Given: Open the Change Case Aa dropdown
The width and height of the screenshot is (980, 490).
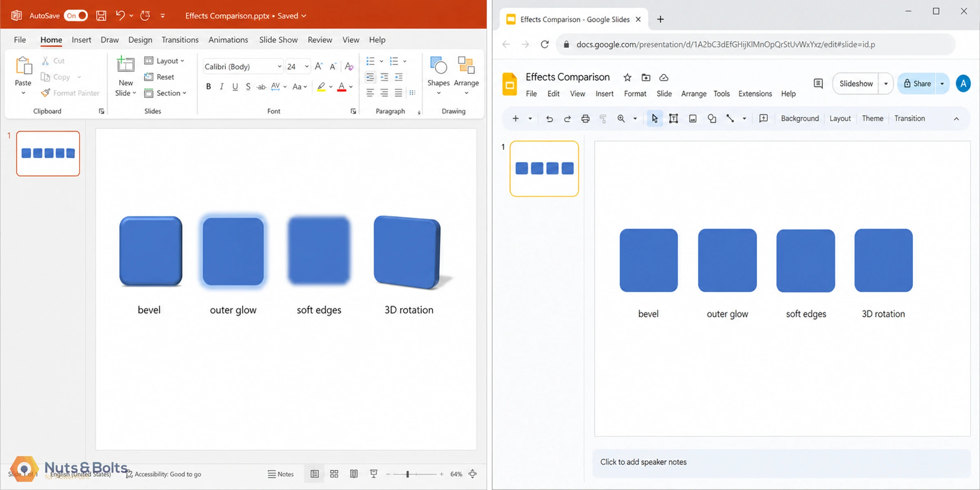Looking at the screenshot, I should tap(299, 87).
